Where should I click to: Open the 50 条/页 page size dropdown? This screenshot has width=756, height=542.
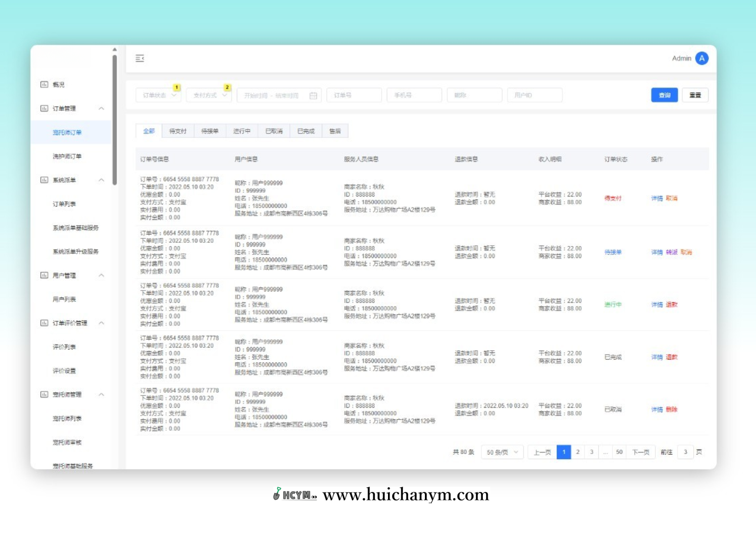click(502, 452)
